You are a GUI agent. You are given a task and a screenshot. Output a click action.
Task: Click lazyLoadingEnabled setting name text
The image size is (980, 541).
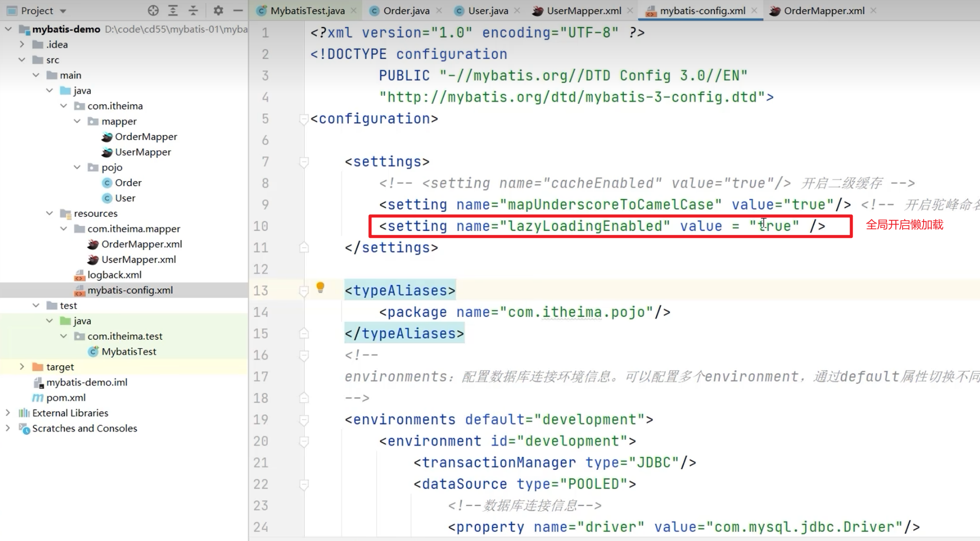[584, 226]
